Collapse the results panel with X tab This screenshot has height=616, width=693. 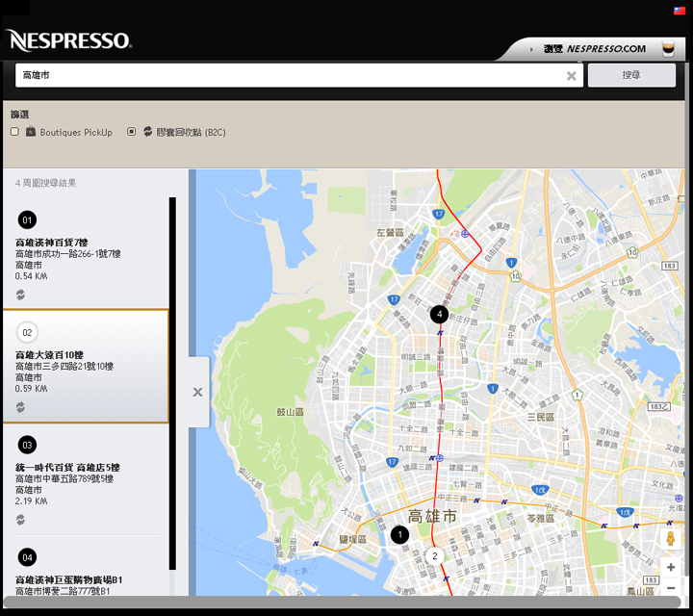(x=197, y=392)
